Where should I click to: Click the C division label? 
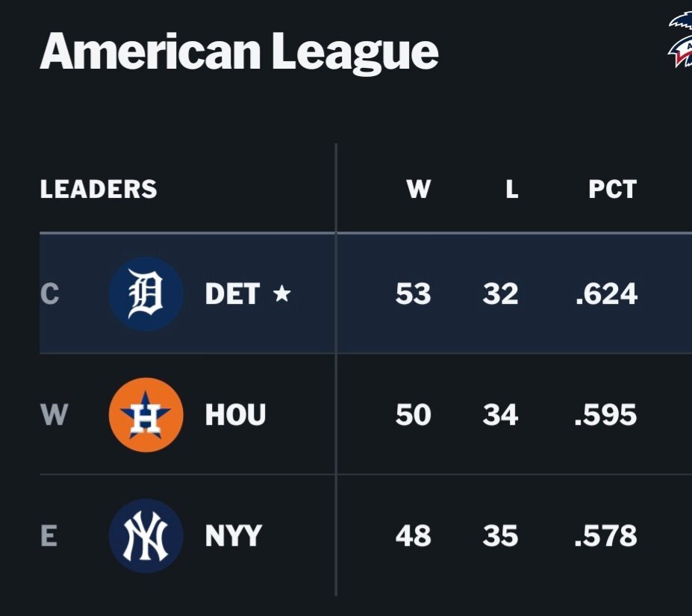pyautogui.click(x=49, y=293)
